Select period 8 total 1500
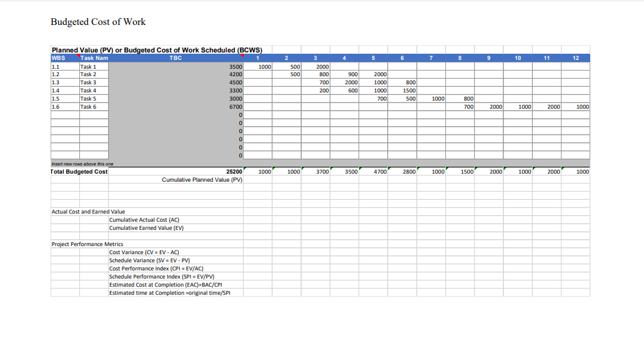Screen dimensions: 644x341 click(x=460, y=172)
